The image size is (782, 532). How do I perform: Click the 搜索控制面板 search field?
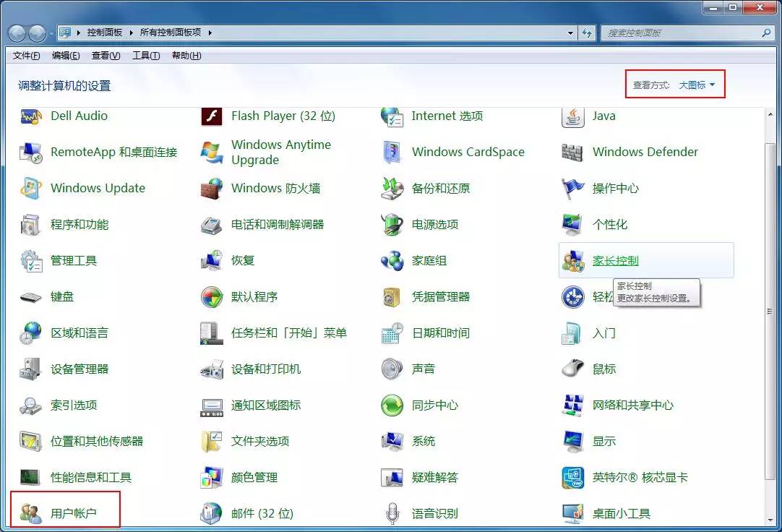(x=682, y=33)
